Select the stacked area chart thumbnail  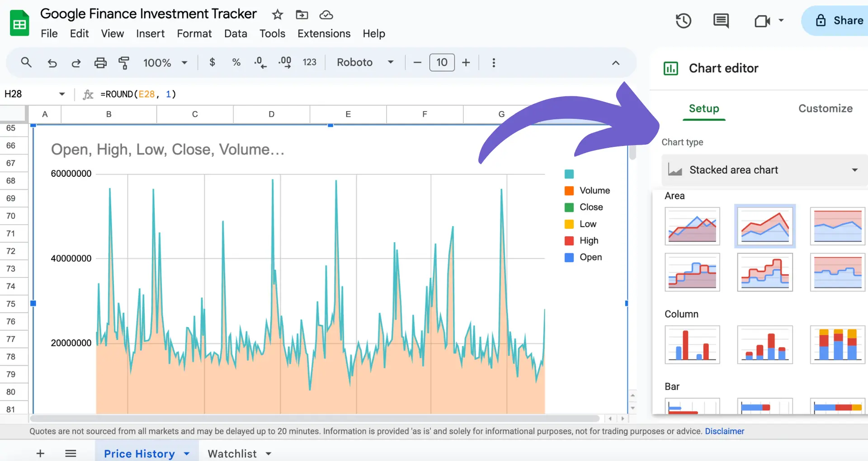(765, 226)
